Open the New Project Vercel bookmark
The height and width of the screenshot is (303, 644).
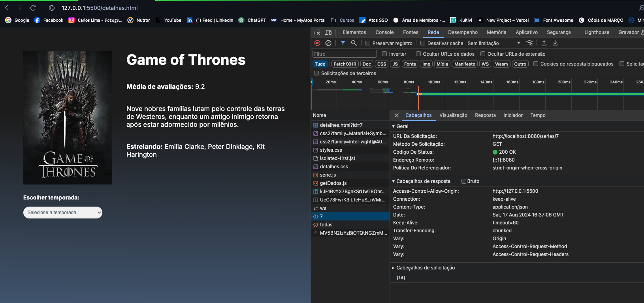tap(503, 20)
